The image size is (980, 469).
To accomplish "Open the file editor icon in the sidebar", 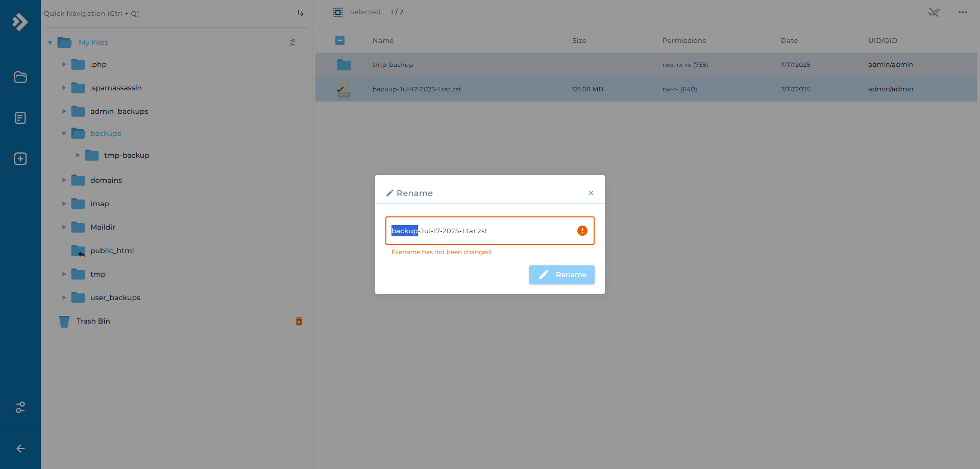I will [20, 118].
